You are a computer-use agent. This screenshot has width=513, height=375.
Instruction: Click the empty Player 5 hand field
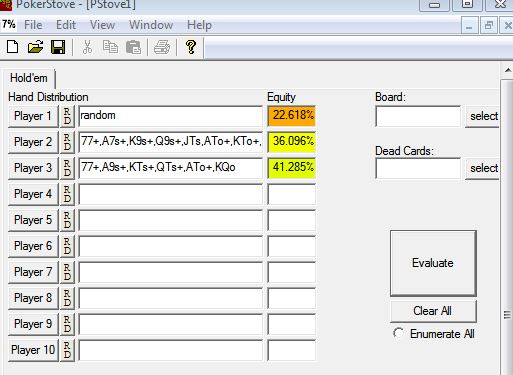click(170, 220)
